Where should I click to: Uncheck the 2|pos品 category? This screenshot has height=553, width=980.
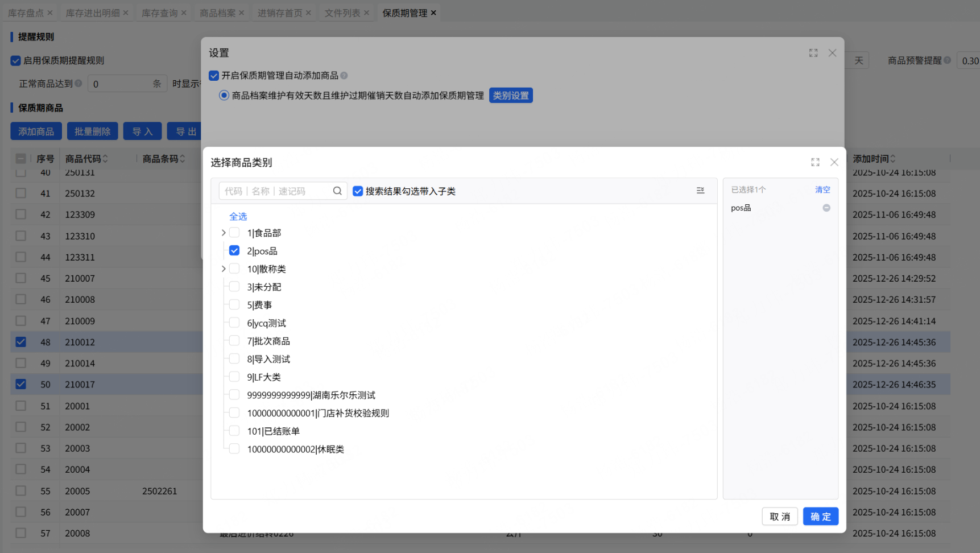[x=234, y=250]
